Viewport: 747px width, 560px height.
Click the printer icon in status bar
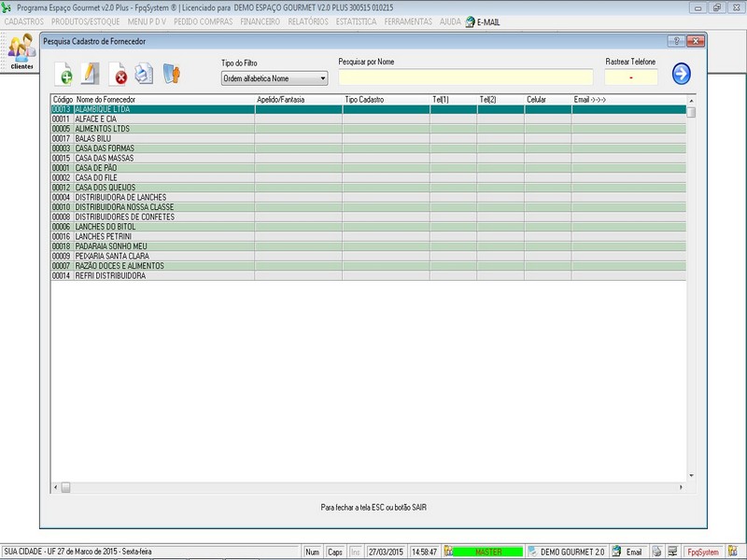(656, 552)
